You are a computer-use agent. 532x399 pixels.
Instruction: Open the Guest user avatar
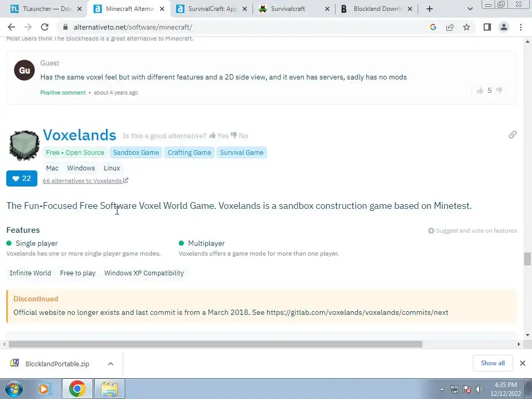point(24,70)
